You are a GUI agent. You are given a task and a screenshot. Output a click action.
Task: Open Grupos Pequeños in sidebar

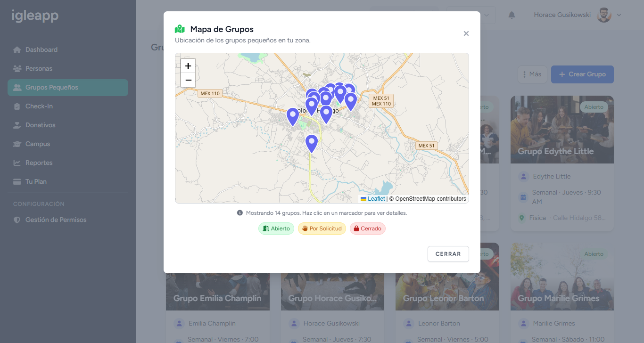(68, 88)
